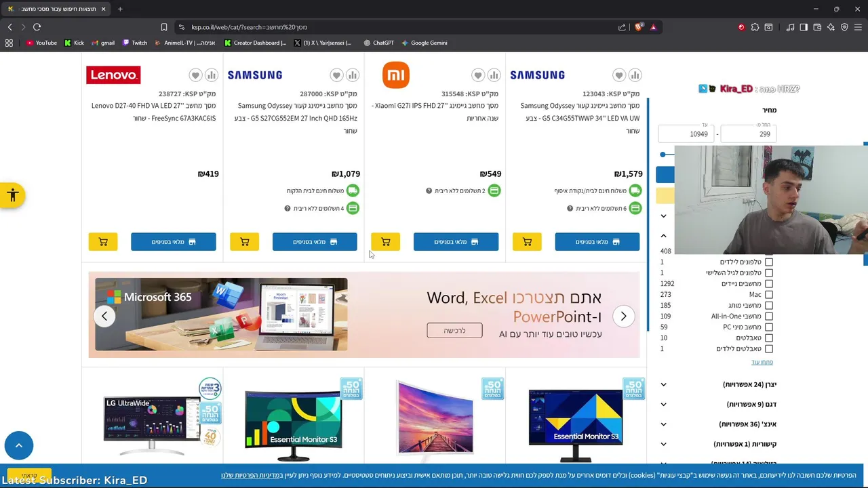Open the ChatGPT bookmark
The height and width of the screenshot is (488, 868).
(378, 43)
